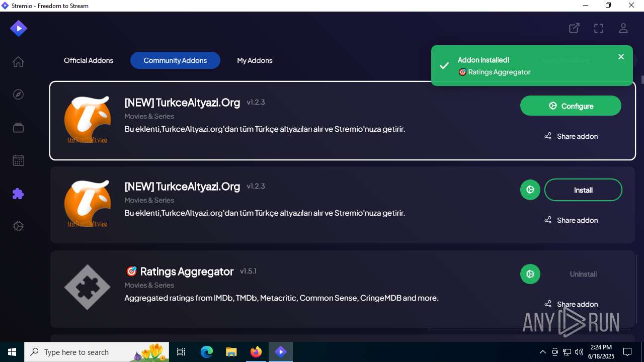The image size is (644, 362).
Task: Open Discover compass icon in sidebar
Action: 18,95
